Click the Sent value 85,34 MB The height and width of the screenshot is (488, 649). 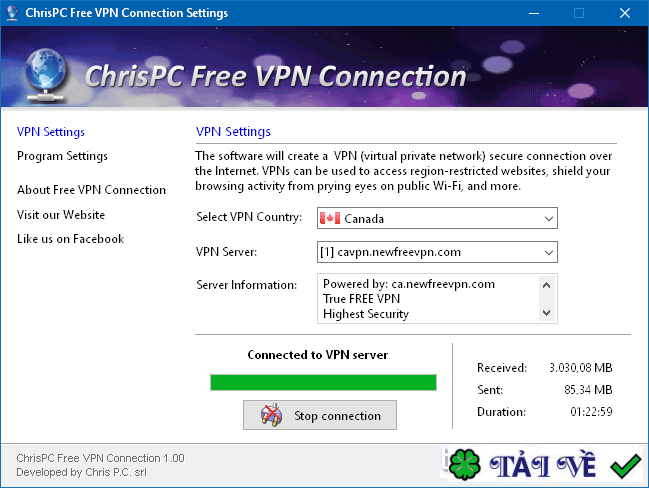pyautogui.click(x=588, y=389)
